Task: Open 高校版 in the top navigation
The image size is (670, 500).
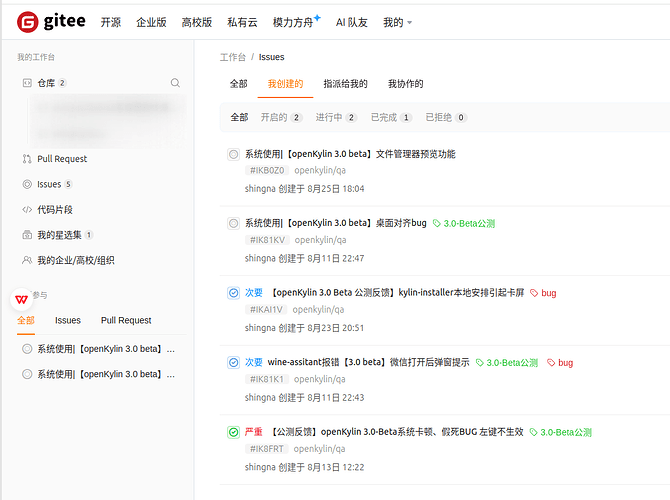Action: [x=197, y=22]
